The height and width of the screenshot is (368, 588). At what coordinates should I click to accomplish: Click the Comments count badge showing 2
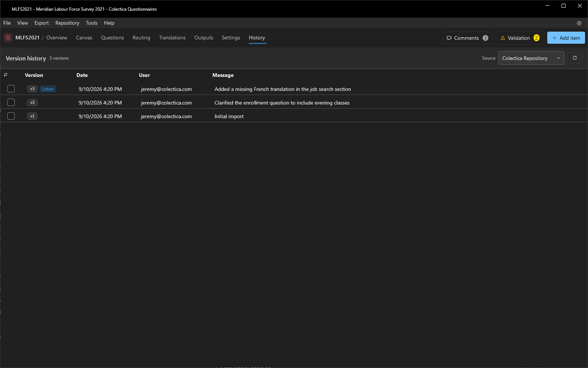(485, 38)
